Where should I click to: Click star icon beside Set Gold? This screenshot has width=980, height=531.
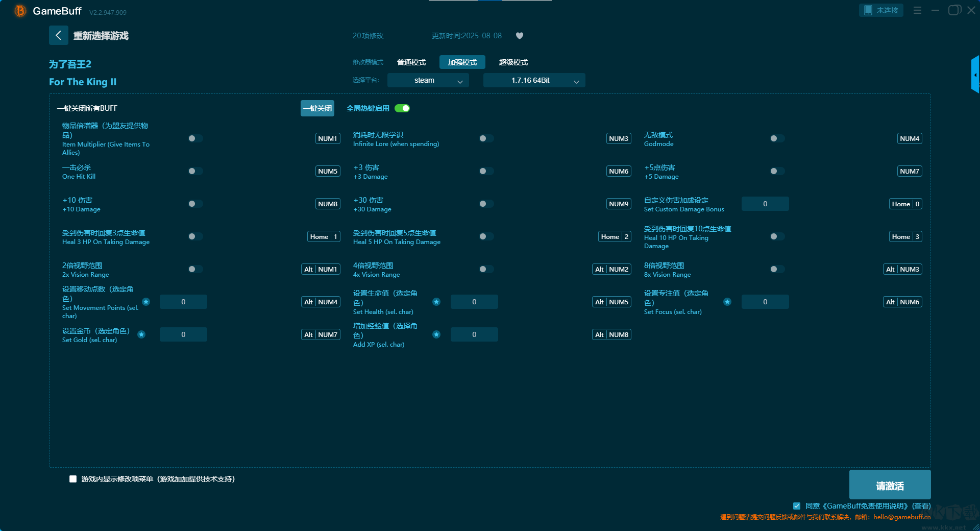pos(141,334)
